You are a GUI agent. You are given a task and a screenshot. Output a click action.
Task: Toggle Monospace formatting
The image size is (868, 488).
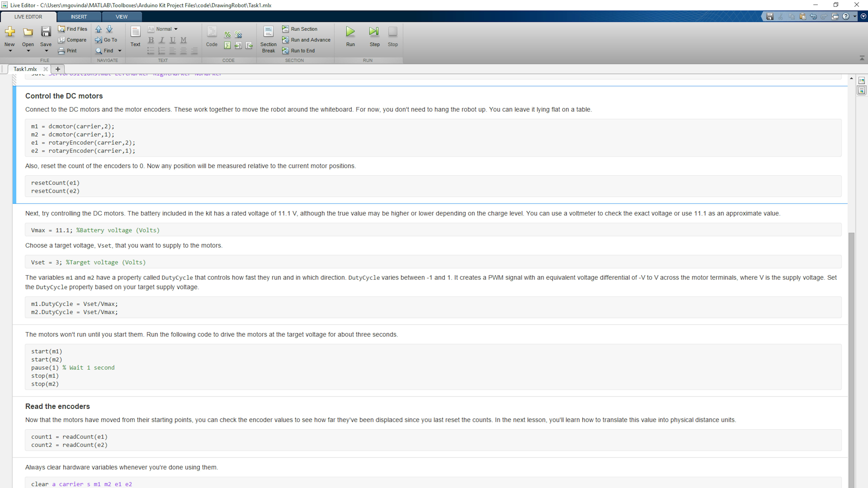click(183, 40)
